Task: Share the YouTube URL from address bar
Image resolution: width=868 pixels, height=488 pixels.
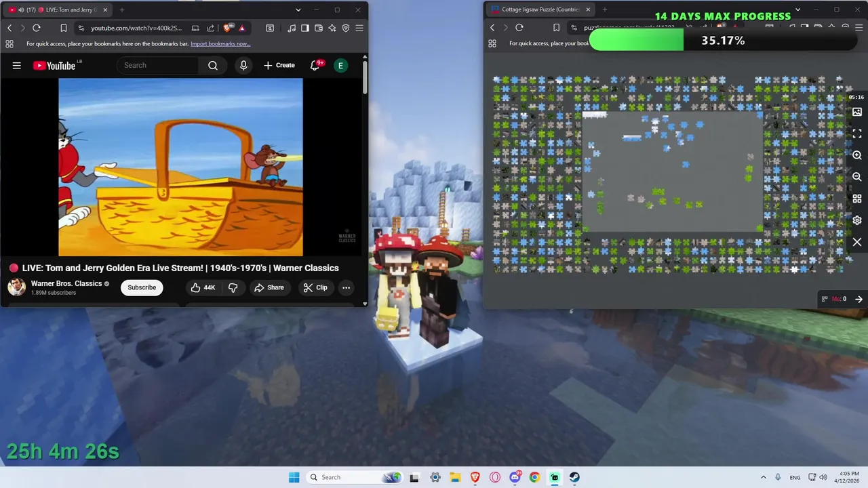Action: 210,28
